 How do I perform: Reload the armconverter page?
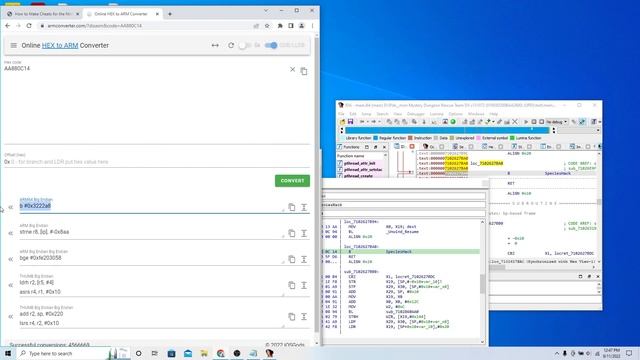pos(29,26)
